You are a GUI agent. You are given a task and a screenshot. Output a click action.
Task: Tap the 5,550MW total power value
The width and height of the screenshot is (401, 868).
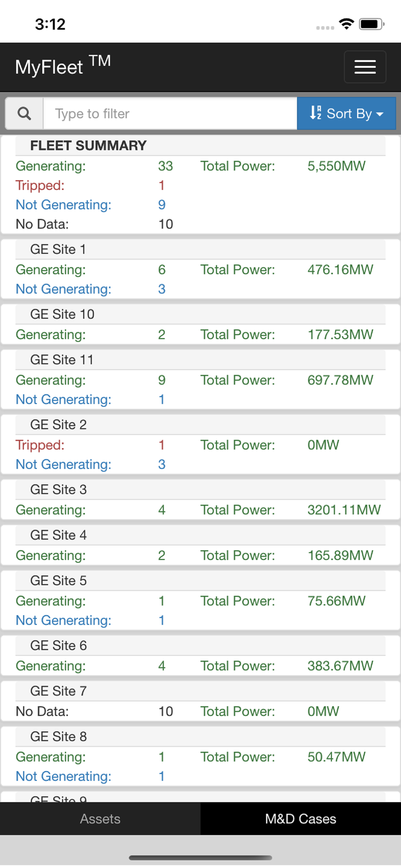point(336,166)
